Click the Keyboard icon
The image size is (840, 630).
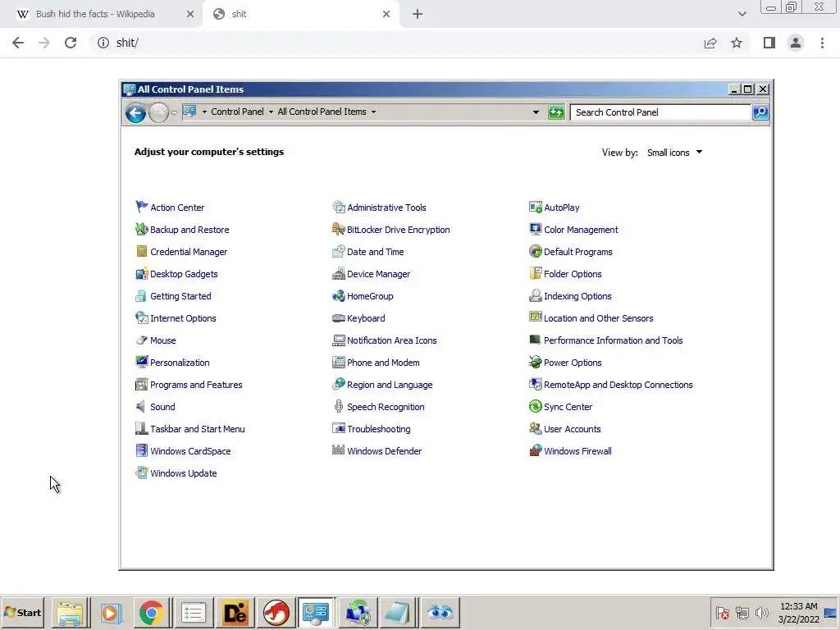click(x=339, y=318)
